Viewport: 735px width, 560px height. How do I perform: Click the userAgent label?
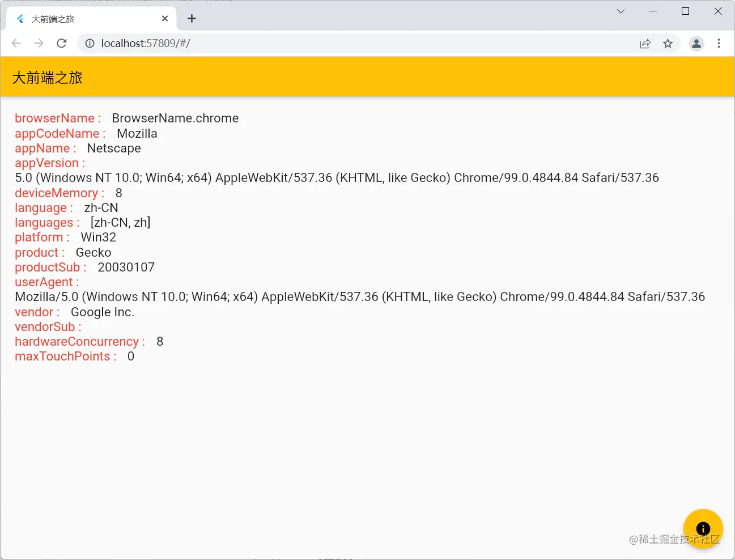(x=47, y=282)
